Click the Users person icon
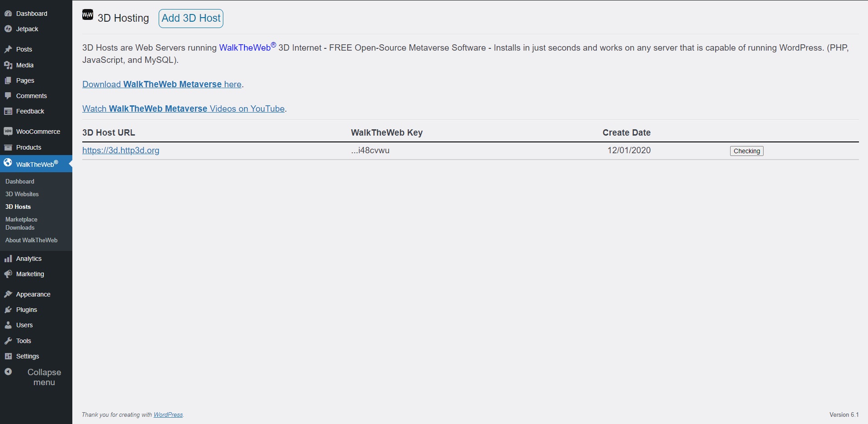 click(x=8, y=325)
